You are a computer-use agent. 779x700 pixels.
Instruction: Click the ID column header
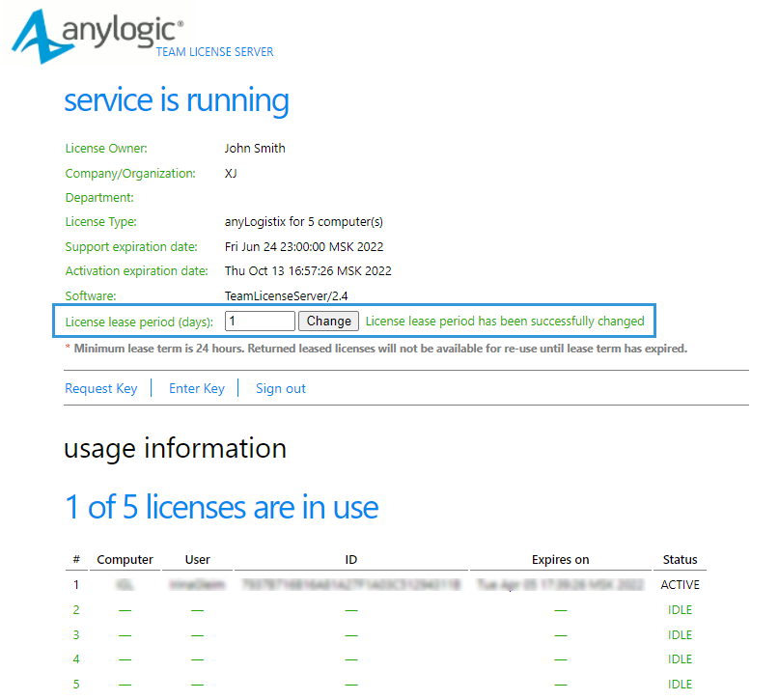pyautogui.click(x=351, y=559)
